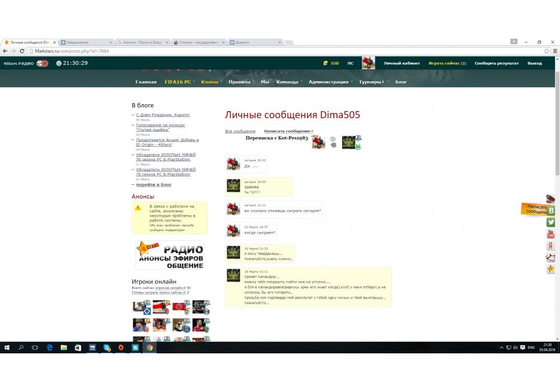Open Windows Store from the taskbar

[x=78, y=347]
